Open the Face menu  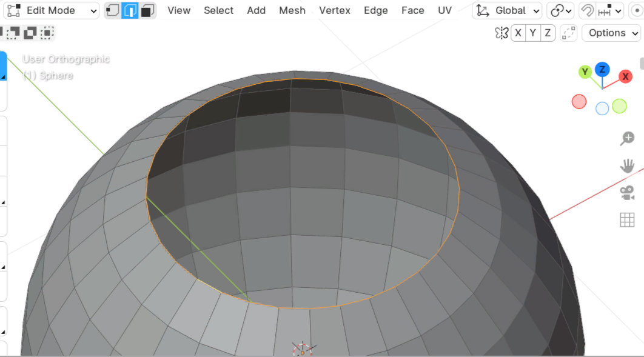tap(413, 11)
